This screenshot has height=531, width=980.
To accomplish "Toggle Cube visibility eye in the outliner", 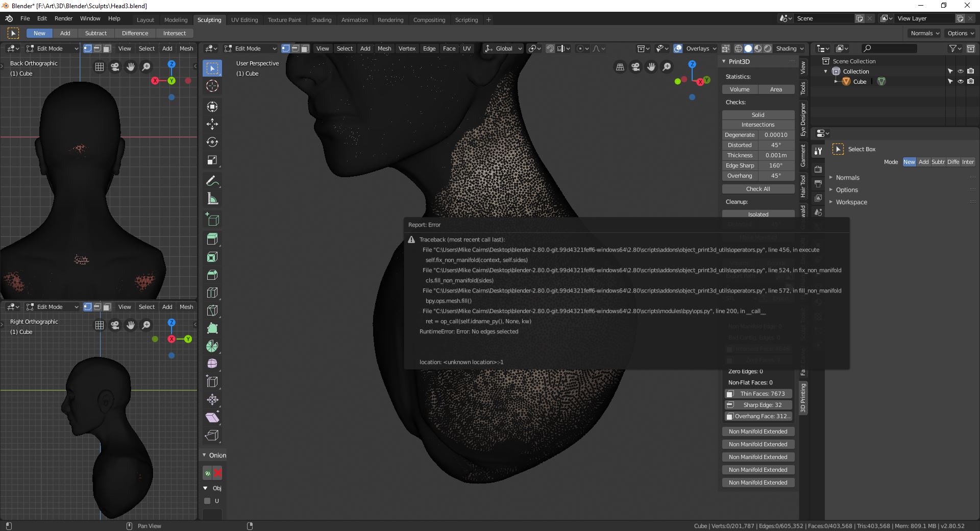I will (x=961, y=81).
